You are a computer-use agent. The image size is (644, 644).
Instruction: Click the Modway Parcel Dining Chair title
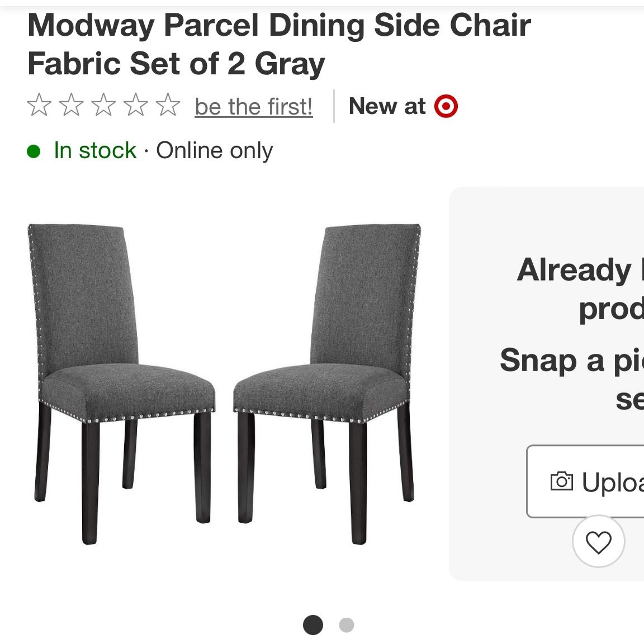280,44
